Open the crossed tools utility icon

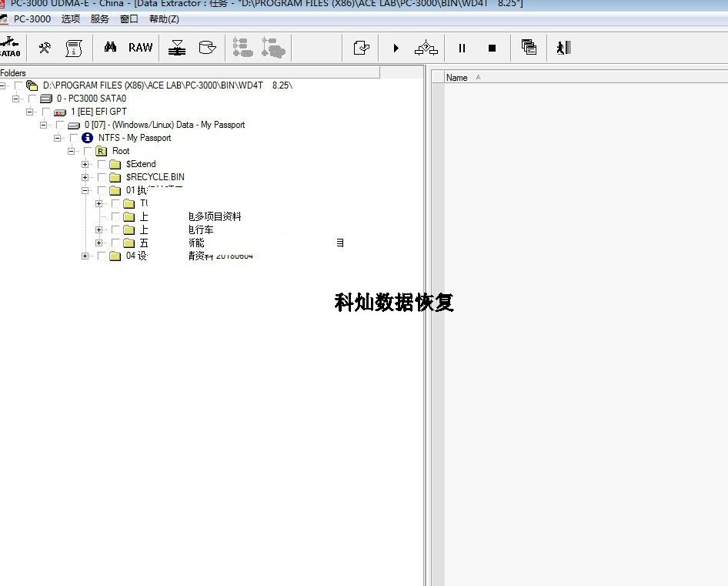click(x=45, y=48)
